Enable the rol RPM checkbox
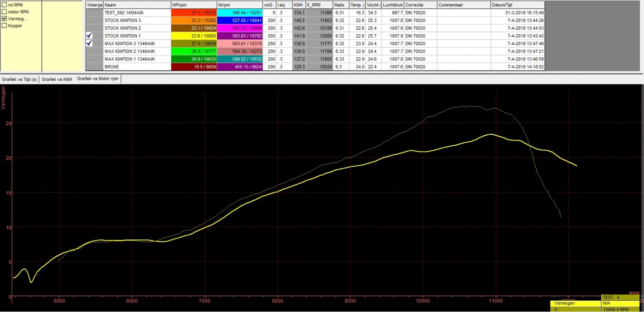The image size is (644, 312). [x=4, y=5]
